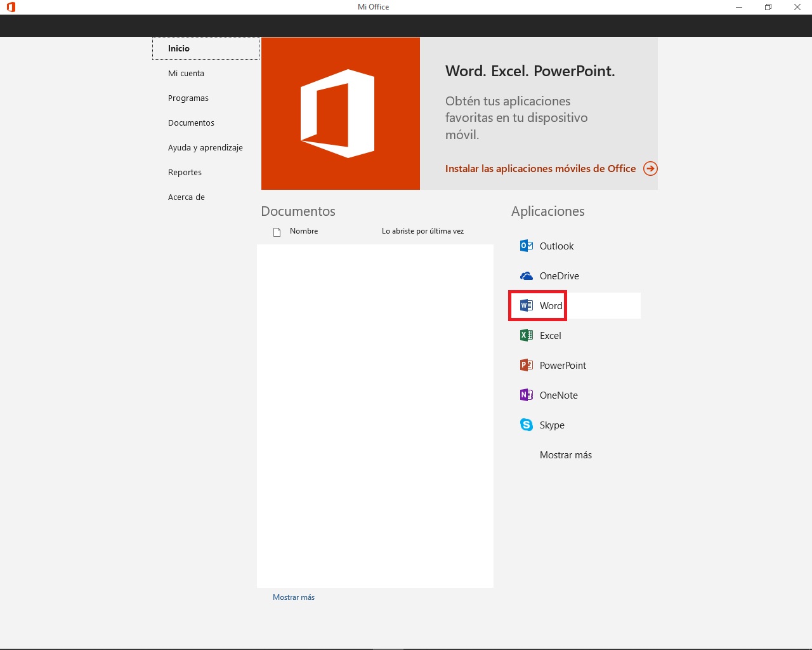Click the Word. Excel. PowerPoint. heading
The width and height of the screenshot is (812, 650).
(530, 71)
